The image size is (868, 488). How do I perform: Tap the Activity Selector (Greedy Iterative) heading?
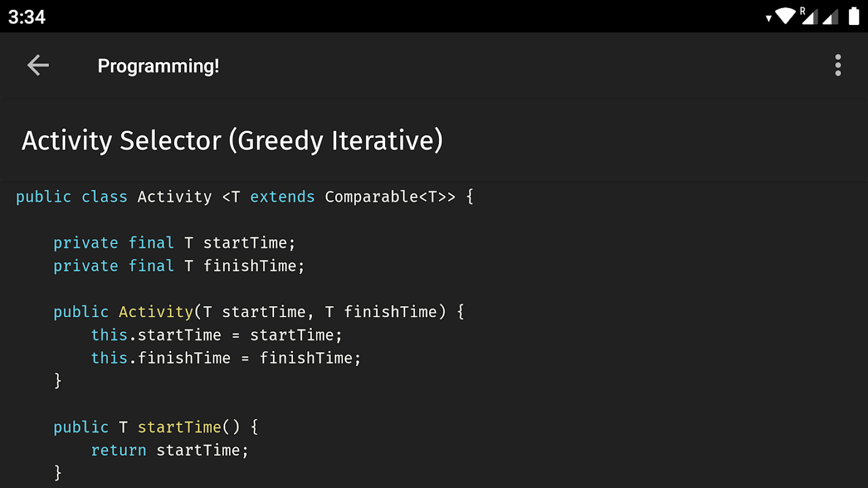(x=232, y=140)
